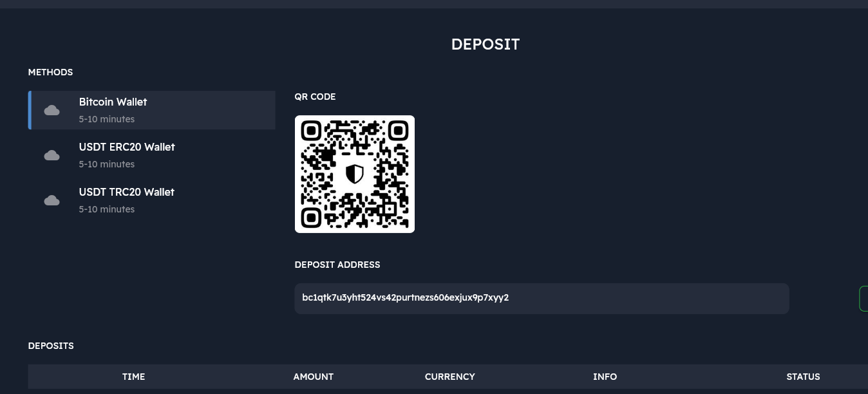
Task: Click the cloud icon beside Bitcoin Wallet
Action: pos(52,111)
